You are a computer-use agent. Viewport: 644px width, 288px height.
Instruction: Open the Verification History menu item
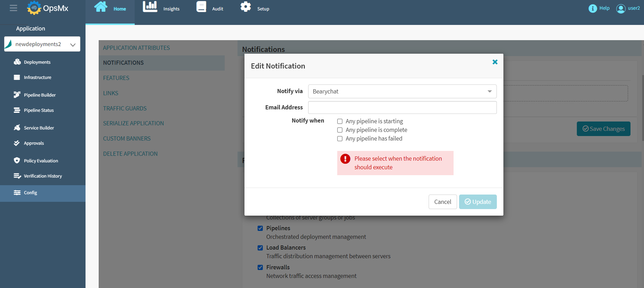pos(43,176)
